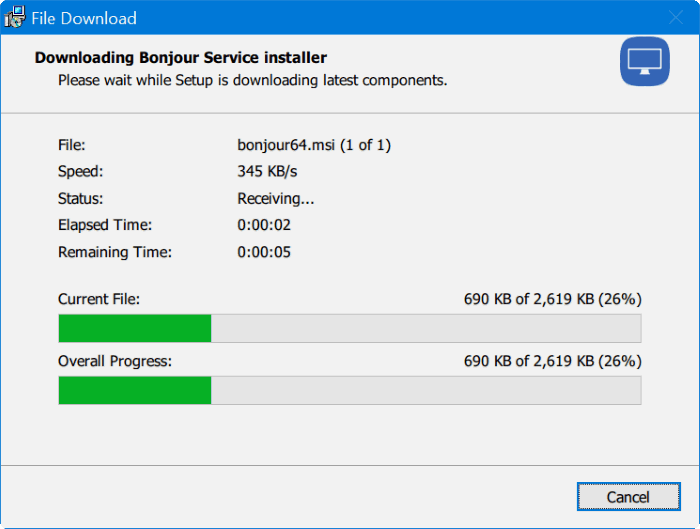Click the size text above the Overall Progress bar
Screen dimensions: 700x529
553,361
